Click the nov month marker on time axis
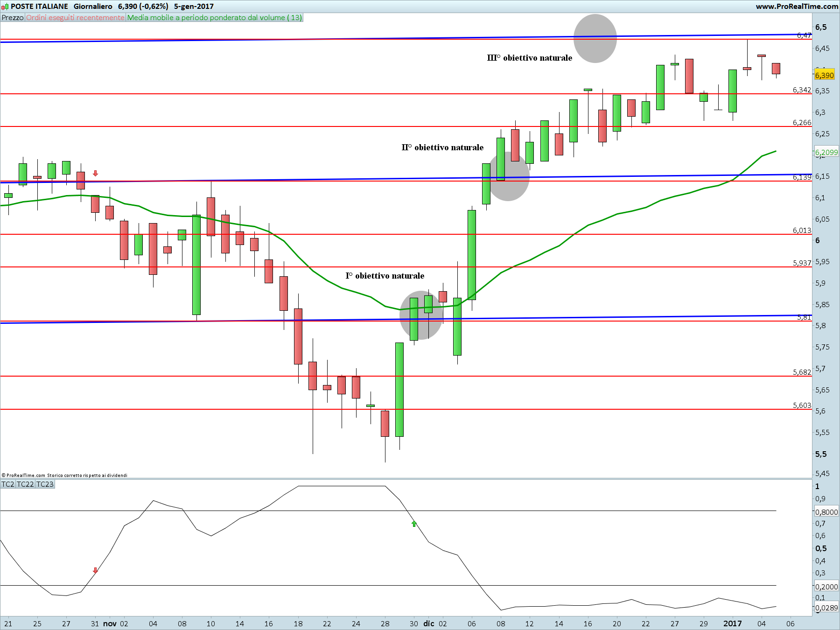 [110, 623]
